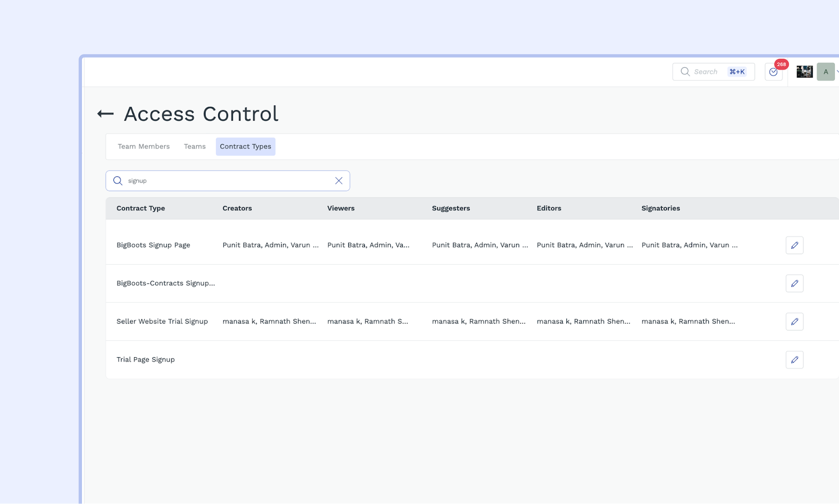
Task: Clear the signup search with the X icon
Action: (x=339, y=181)
